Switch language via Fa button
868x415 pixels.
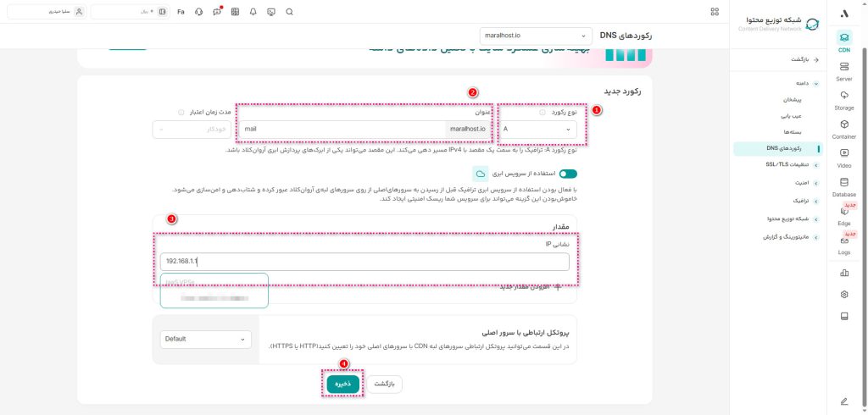tap(181, 12)
